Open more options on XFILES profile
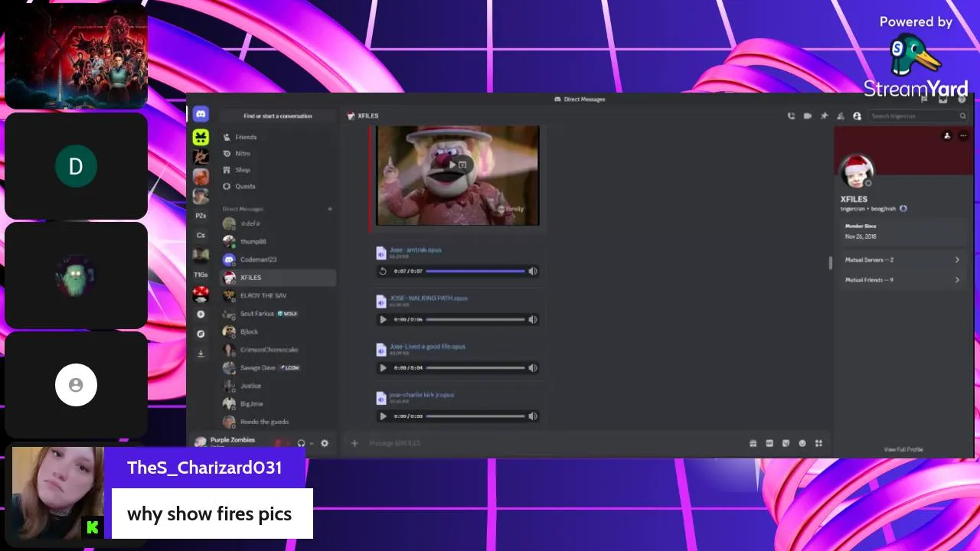Viewport: 980px width, 551px height. coord(963,135)
